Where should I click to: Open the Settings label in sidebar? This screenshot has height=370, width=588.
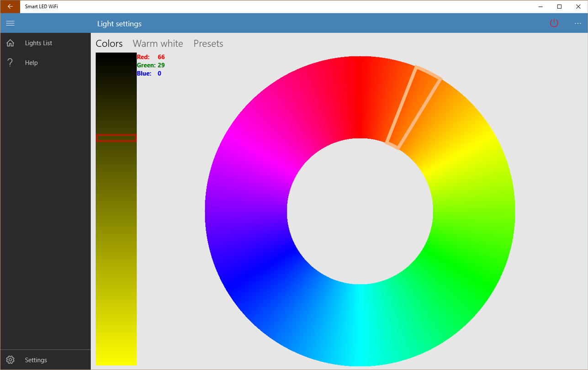pyautogui.click(x=36, y=360)
